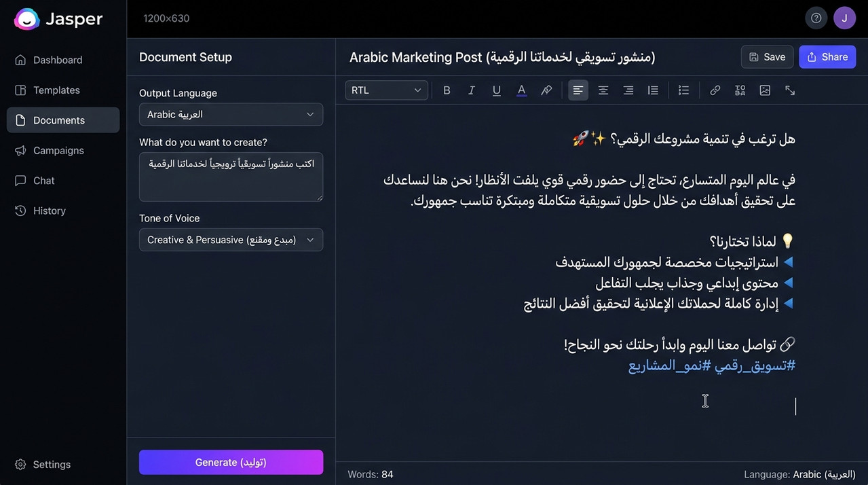The width and height of the screenshot is (868, 485).
Task: Click the call-to-action line ending with النجاح
Action: tap(680, 345)
